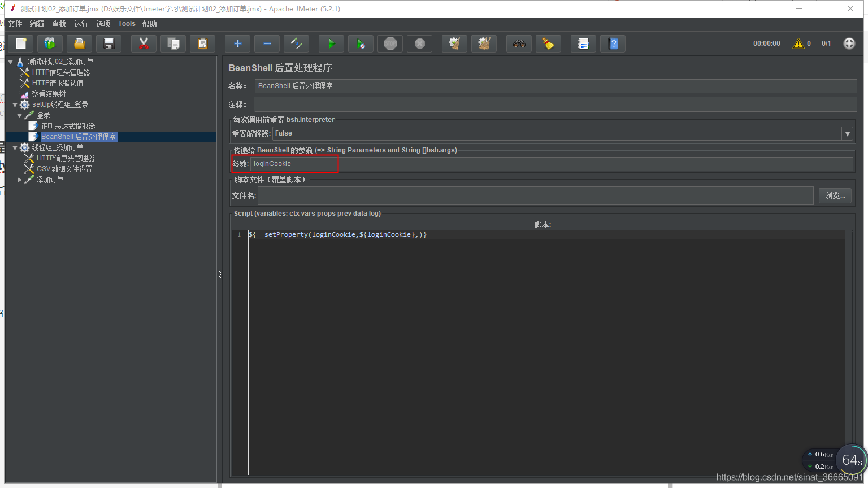Open the 帮助 menu

point(149,24)
